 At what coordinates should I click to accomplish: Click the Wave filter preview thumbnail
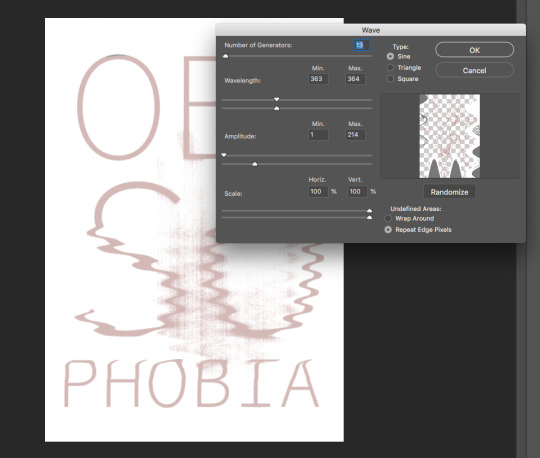pos(449,136)
